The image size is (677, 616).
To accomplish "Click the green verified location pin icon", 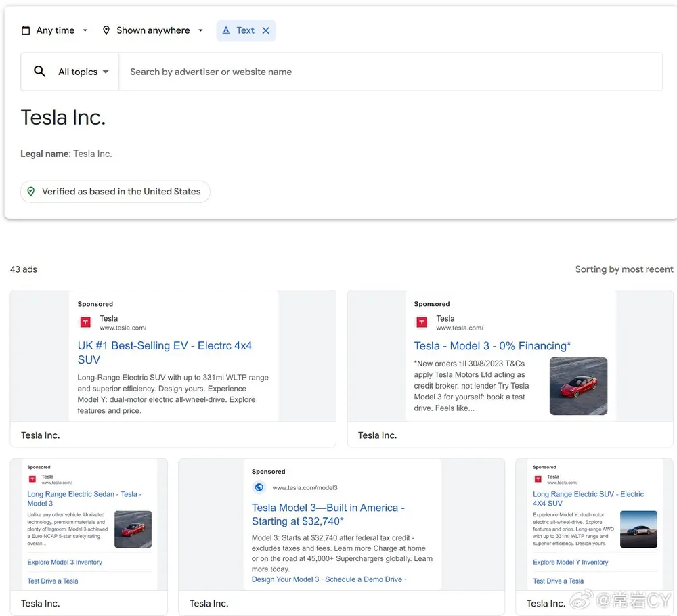I will [x=31, y=192].
